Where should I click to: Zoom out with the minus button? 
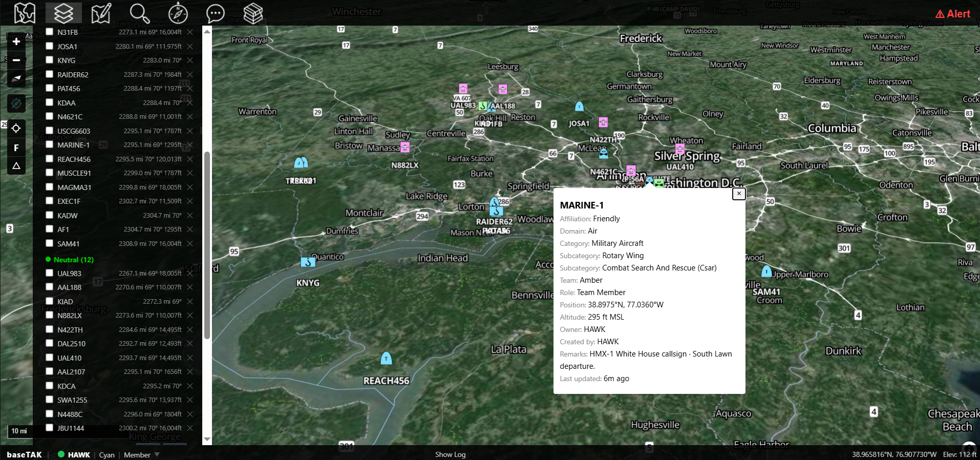(x=16, y=60)
